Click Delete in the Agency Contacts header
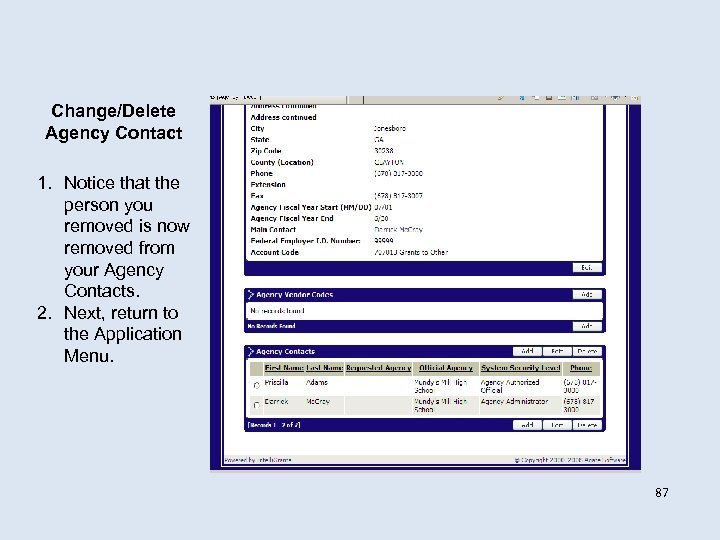 587,351
